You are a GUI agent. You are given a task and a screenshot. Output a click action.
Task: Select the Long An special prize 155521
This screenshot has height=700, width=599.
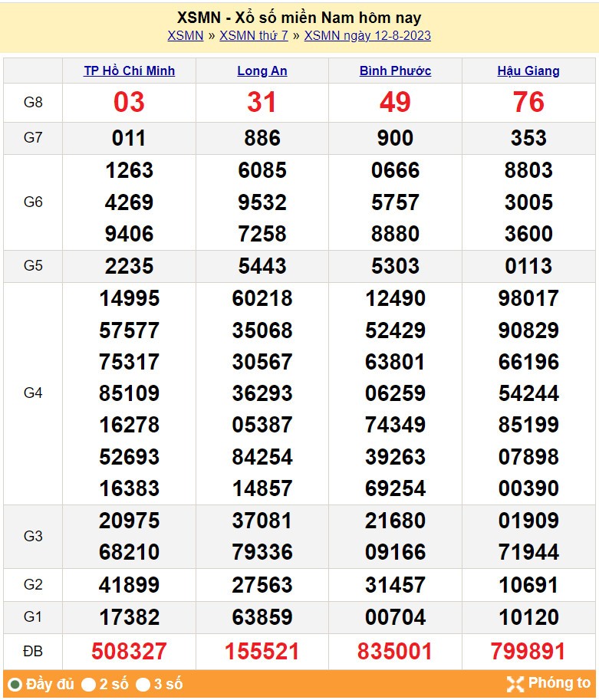(x=262, y=652)
